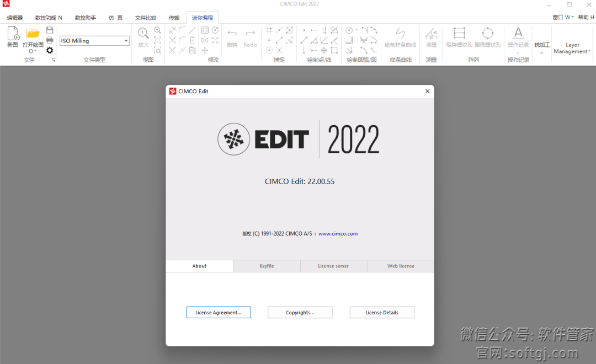
Task: Click the save floppy disk icon
Action: [50, 30]
